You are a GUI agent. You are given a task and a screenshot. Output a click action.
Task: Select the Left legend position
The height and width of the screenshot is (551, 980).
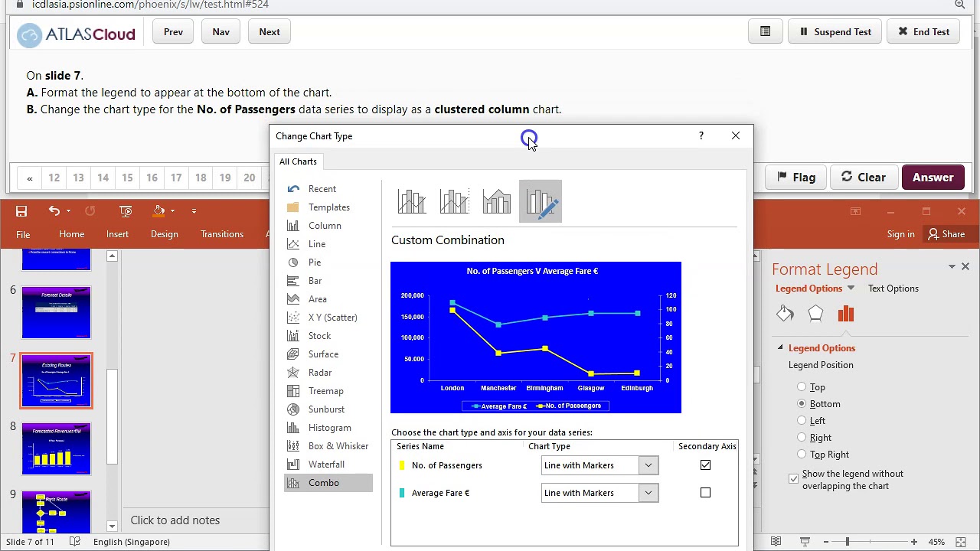(x=802, y=421)
